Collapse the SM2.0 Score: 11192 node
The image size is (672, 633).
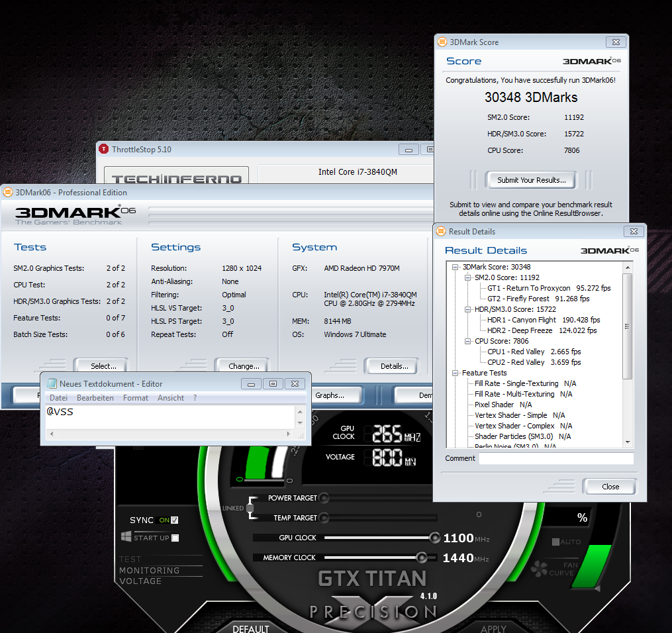tap(467, 277)
